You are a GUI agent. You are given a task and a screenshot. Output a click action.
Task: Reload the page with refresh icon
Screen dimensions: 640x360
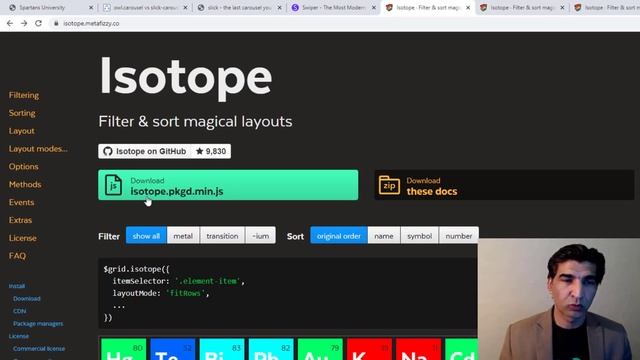(x=38, y=23)
